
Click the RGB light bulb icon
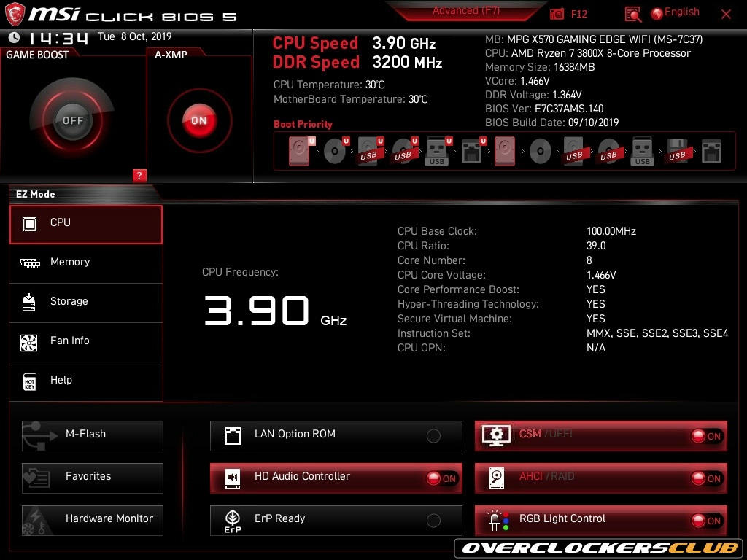498,521
